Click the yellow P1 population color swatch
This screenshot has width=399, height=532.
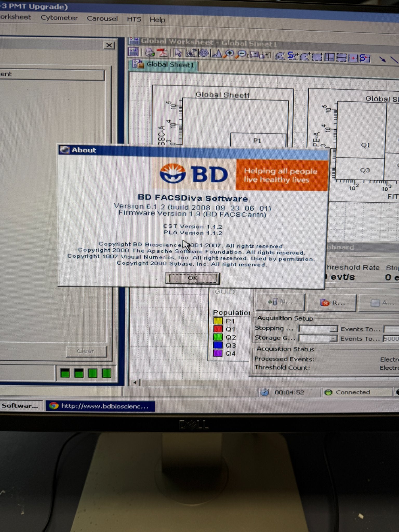(x=218, y=321)
